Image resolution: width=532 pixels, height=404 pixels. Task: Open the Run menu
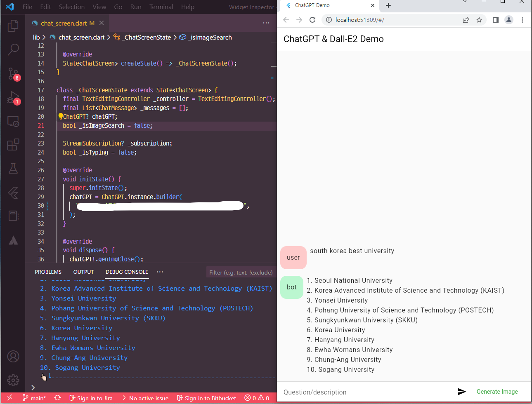point(135,7)
